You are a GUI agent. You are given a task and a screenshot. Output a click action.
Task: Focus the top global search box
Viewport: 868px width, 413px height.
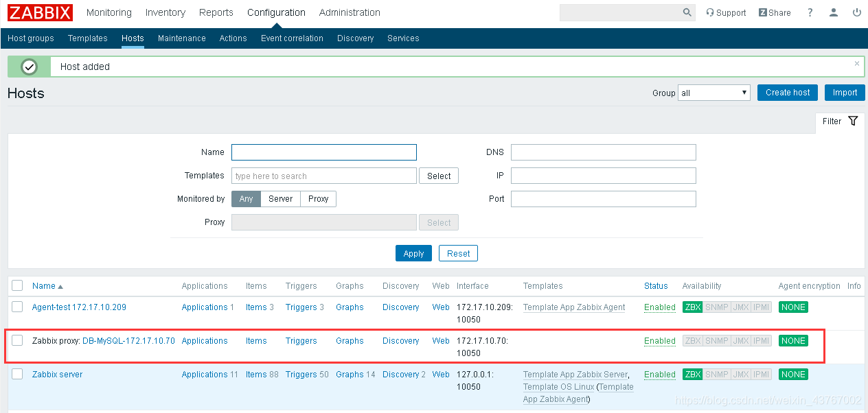pyautogui.click(x=621, y=12)
